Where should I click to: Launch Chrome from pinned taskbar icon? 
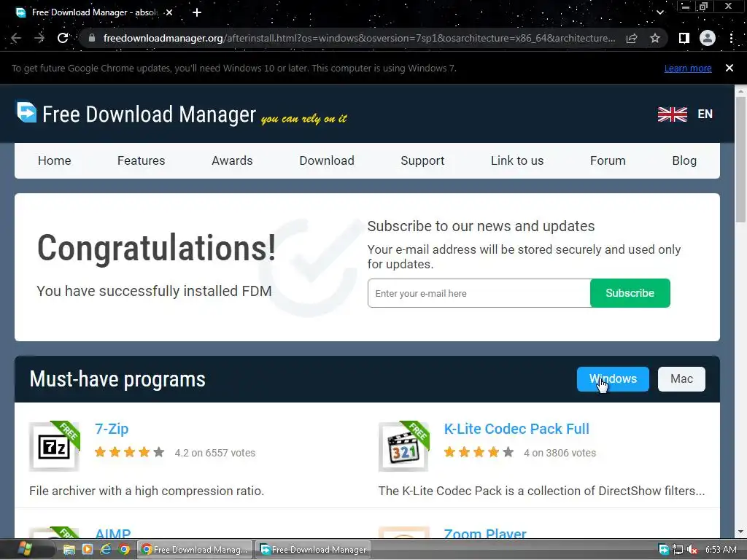pos(124,550)
